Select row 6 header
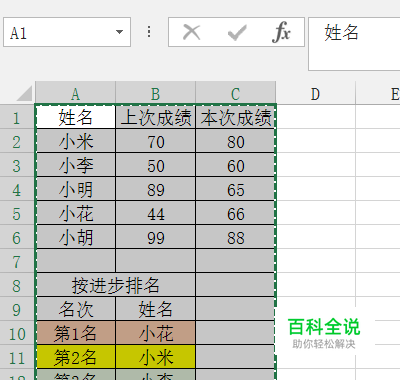Image resolution: width=400 pixels, height=380 pixels. [17, 238]
